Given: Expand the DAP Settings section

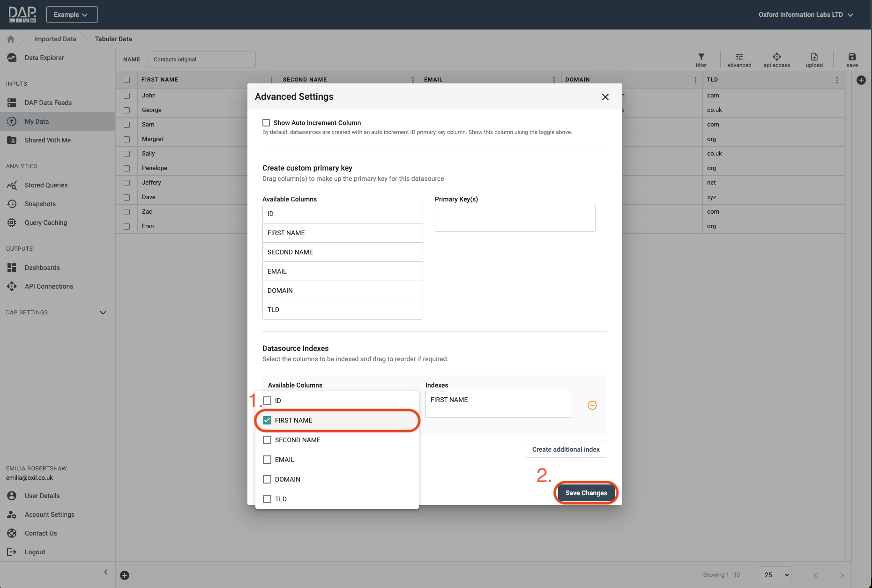Looking at the screenshot, I should pos(103,313).
